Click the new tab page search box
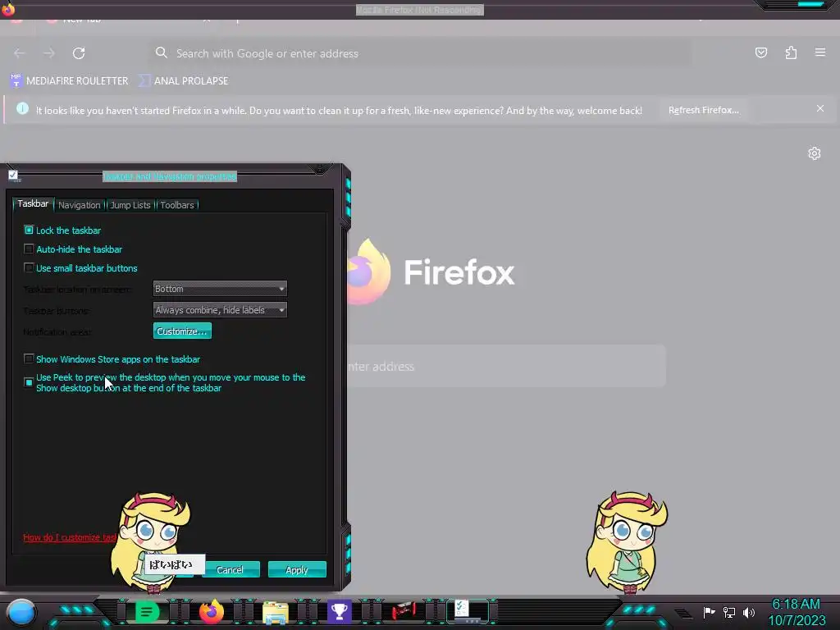This screenshot has height=630, width=840. click(x=506, y=367)
